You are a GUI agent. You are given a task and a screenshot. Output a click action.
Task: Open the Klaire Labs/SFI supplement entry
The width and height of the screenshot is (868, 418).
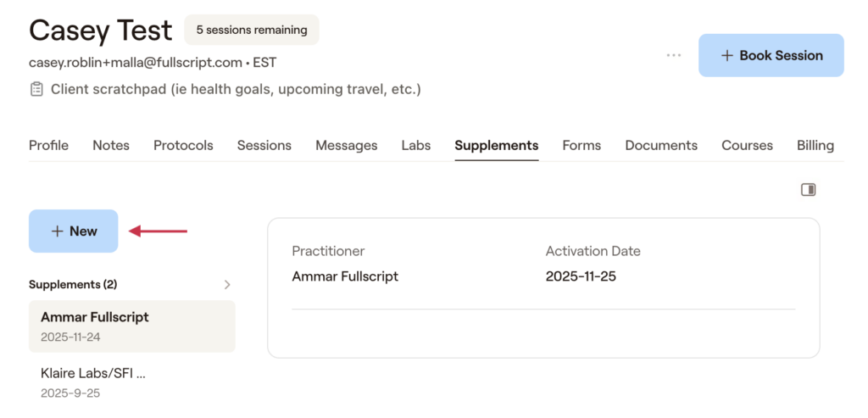pos(131,382)
